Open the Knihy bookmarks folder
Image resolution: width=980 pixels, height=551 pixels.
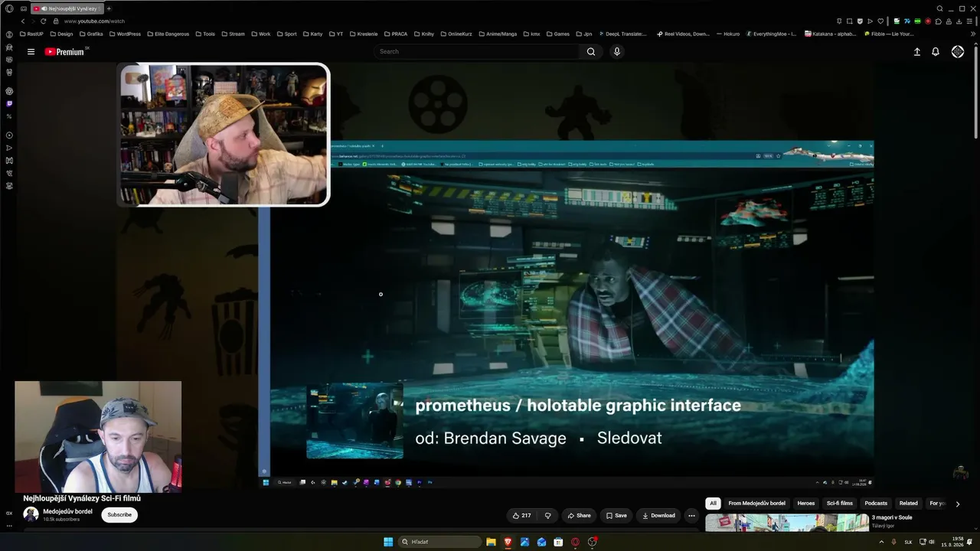click(x=424, y=34)
